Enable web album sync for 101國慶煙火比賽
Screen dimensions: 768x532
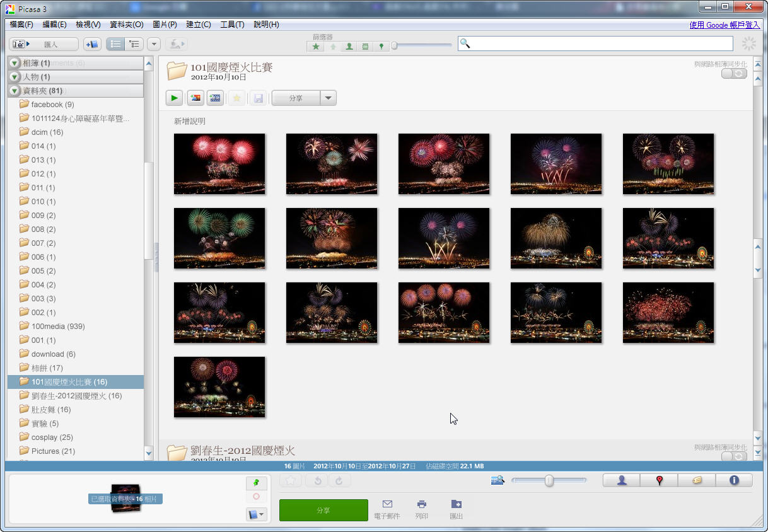point(734,74)
